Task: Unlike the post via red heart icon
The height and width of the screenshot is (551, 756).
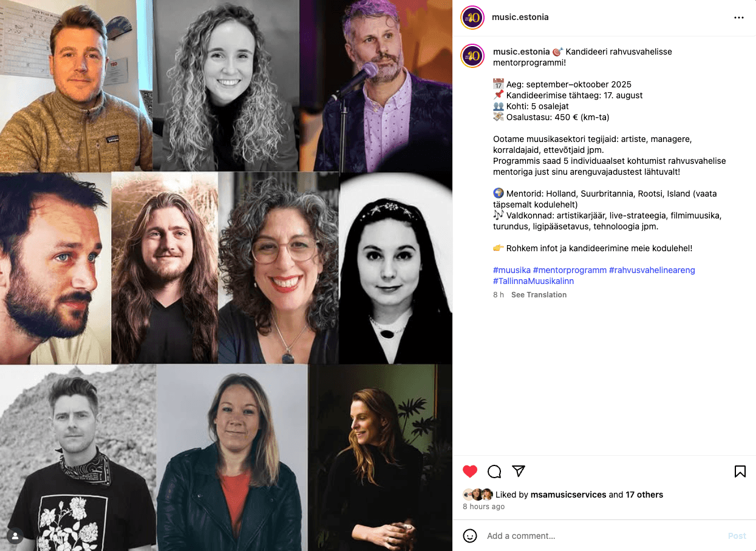Action: click(470, 472)
